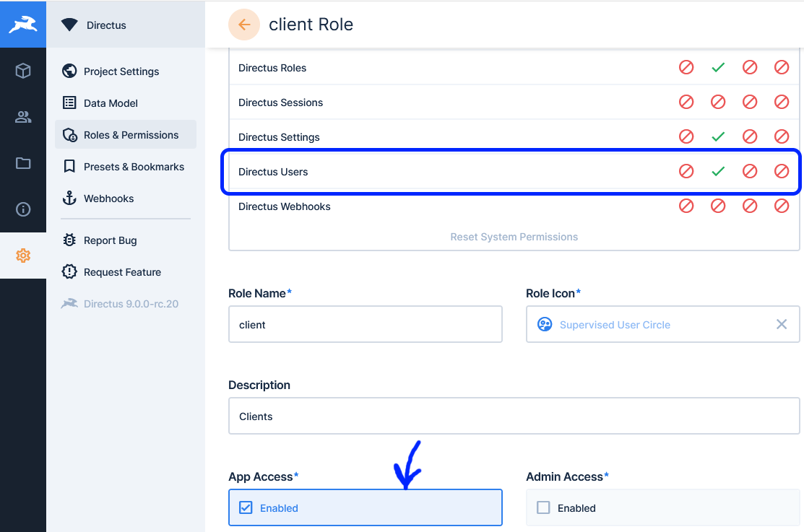Toggle update permission for Directus Sessions
The image size is (804, 532).
[x=750, y=102]
